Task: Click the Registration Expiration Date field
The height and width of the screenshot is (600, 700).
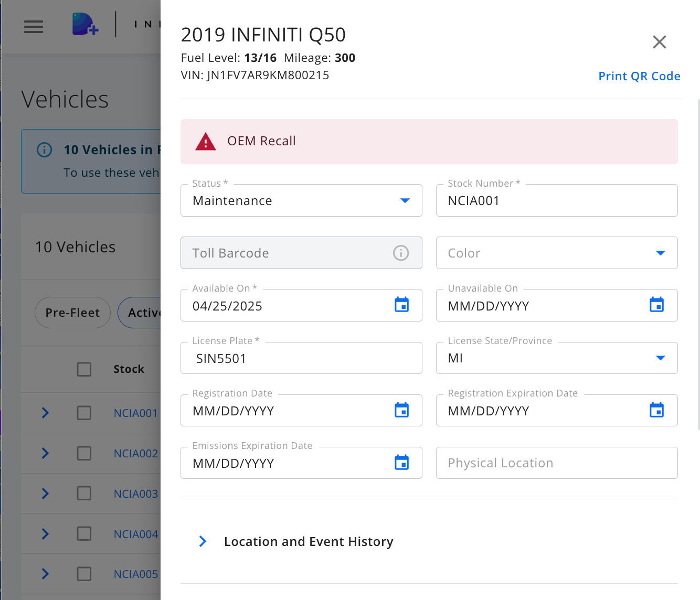Action: click(557, 410)
